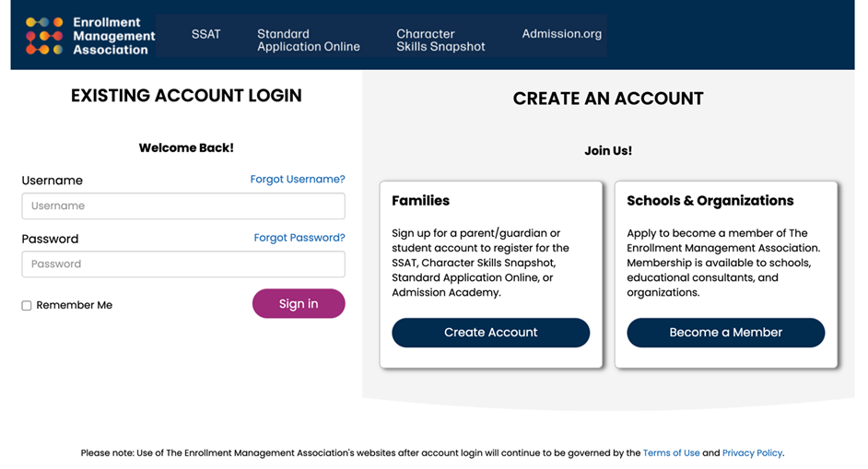This screenshot has height=469, width=868.
Task: Click the Remember Me label text
Action: 75,306
